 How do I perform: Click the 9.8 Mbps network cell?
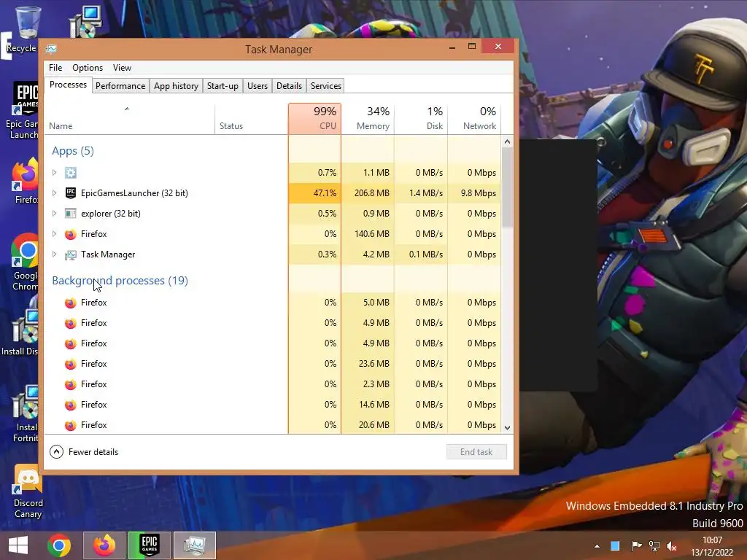click(x=474, y=192)
